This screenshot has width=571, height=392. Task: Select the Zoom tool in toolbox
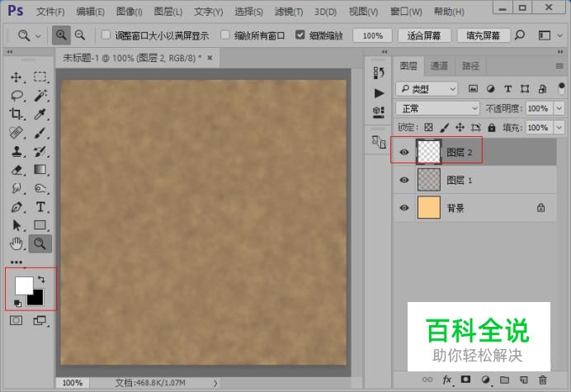pos(40,243)
